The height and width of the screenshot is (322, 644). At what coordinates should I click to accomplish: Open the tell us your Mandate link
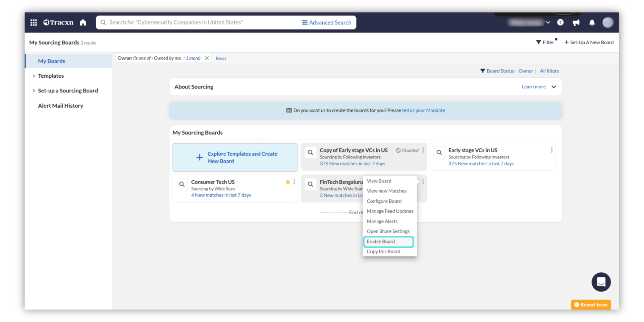[x=423, y=110]
